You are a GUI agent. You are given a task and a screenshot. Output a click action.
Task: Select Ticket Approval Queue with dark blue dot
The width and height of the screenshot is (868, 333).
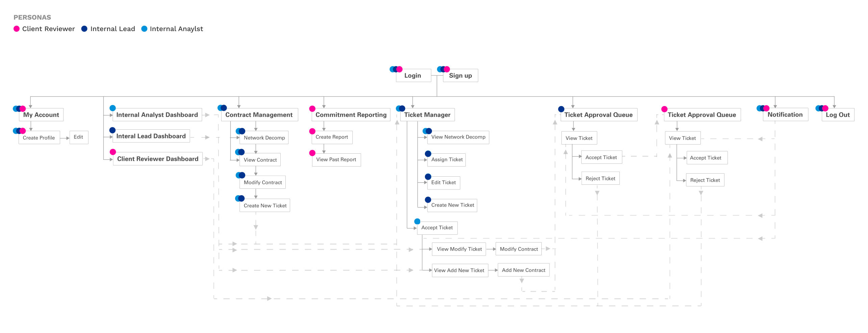pos(599,114)
